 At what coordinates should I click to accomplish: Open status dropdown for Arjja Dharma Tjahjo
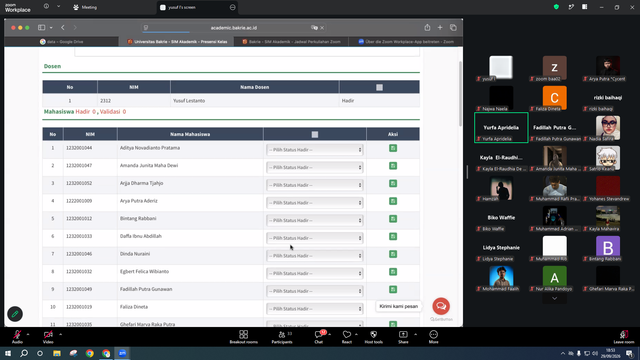tap(314, 185)
